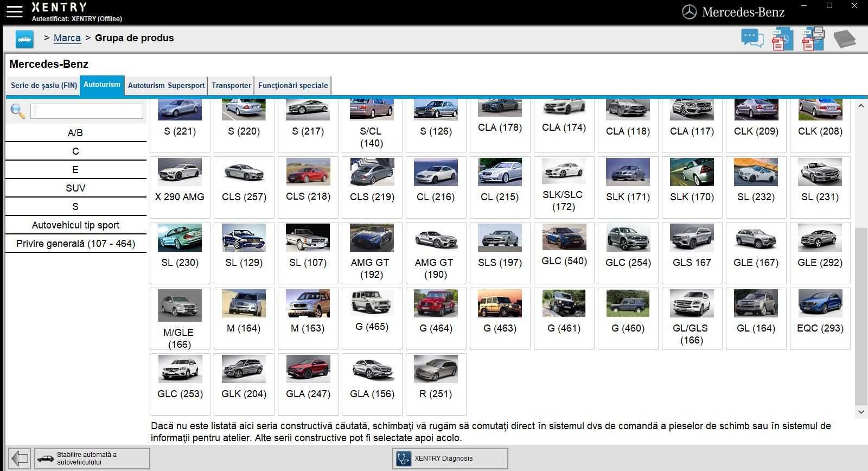
Task: Filter by A/B class category
Action: click(x=75, y=133)
